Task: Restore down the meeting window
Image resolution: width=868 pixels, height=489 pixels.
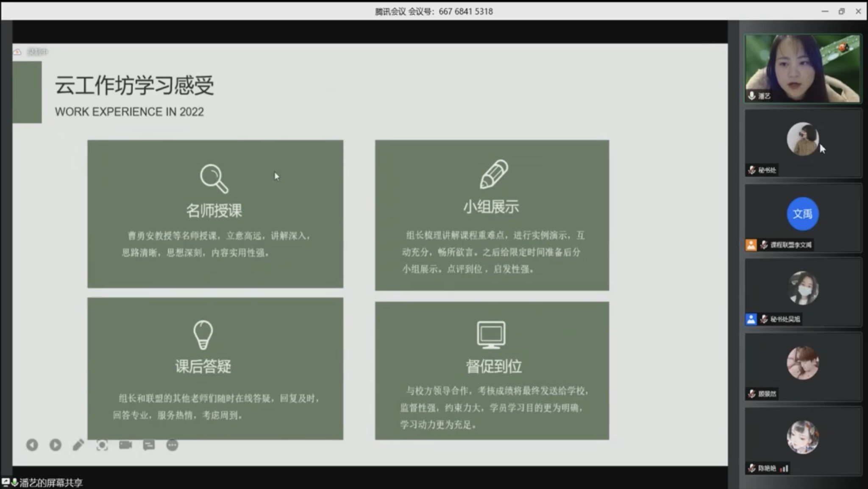Action: [841, 11]
